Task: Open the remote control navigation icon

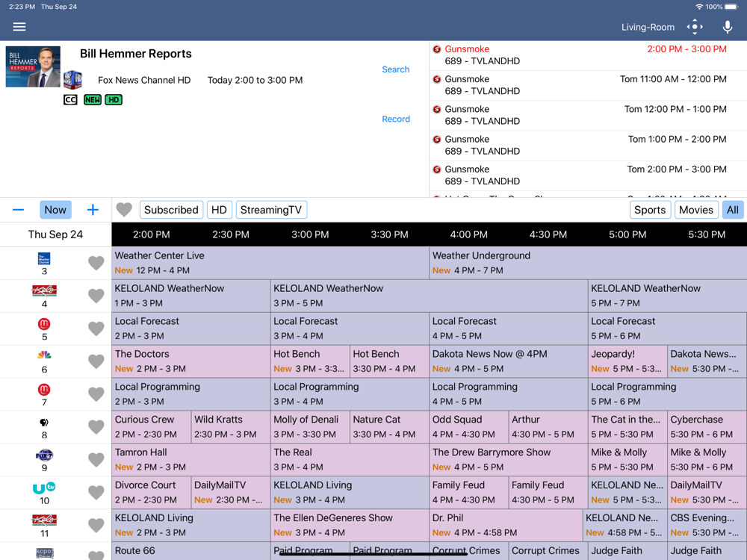Action: coord(695,27)
